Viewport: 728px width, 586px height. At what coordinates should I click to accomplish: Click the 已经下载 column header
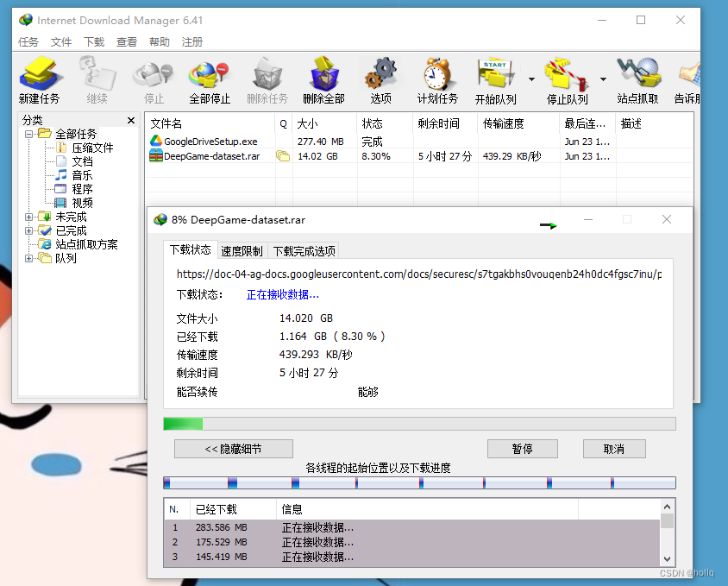(233, 510)
